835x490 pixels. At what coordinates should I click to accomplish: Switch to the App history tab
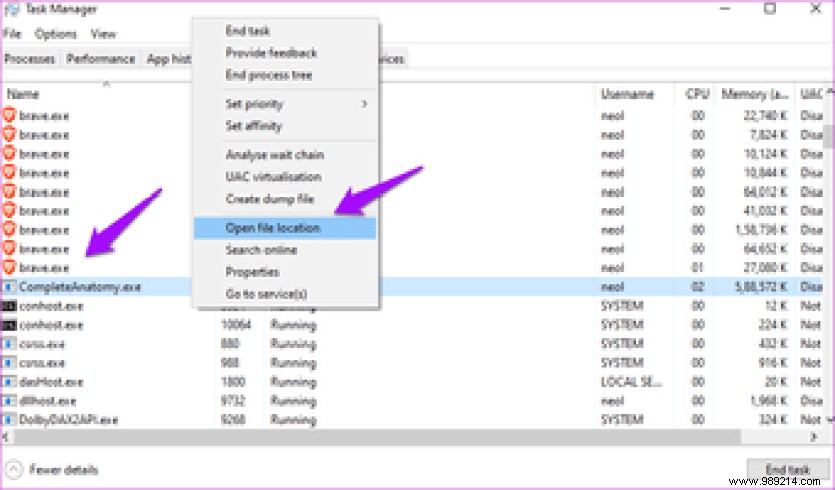pos(169,59)
